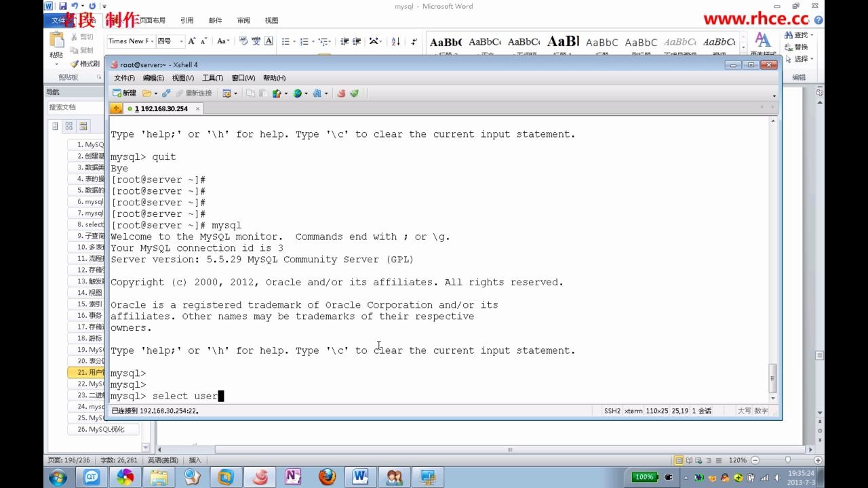This screenshot has height=488, width=868.
Task: Click the search results tab in navigation pane
Action: 83,126
